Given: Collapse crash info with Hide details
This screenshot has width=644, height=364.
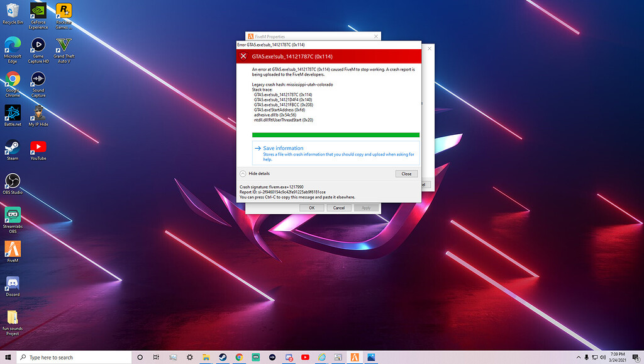Looking at the screenshot, I should [x=255, y=174].
